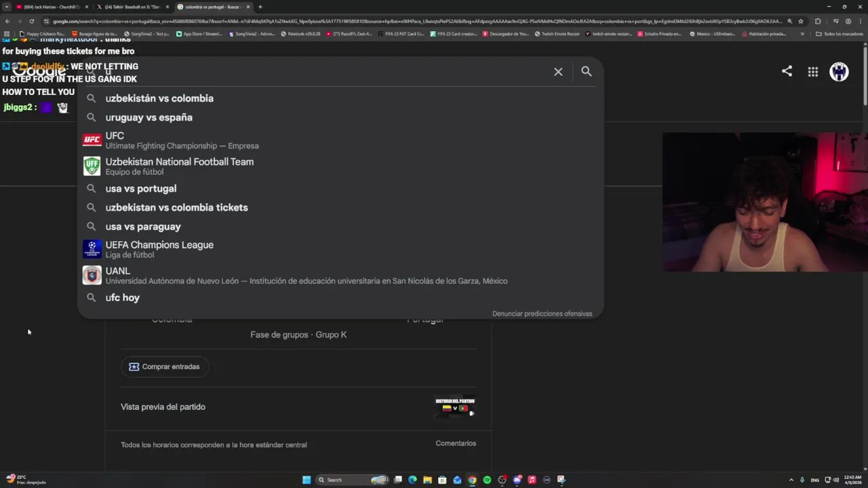Open the Google apps grid

(x=812, y=72)
